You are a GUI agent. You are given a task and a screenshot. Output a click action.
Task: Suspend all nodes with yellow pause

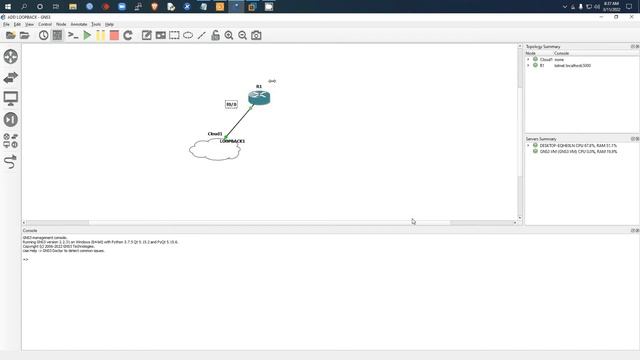point(100,36)
